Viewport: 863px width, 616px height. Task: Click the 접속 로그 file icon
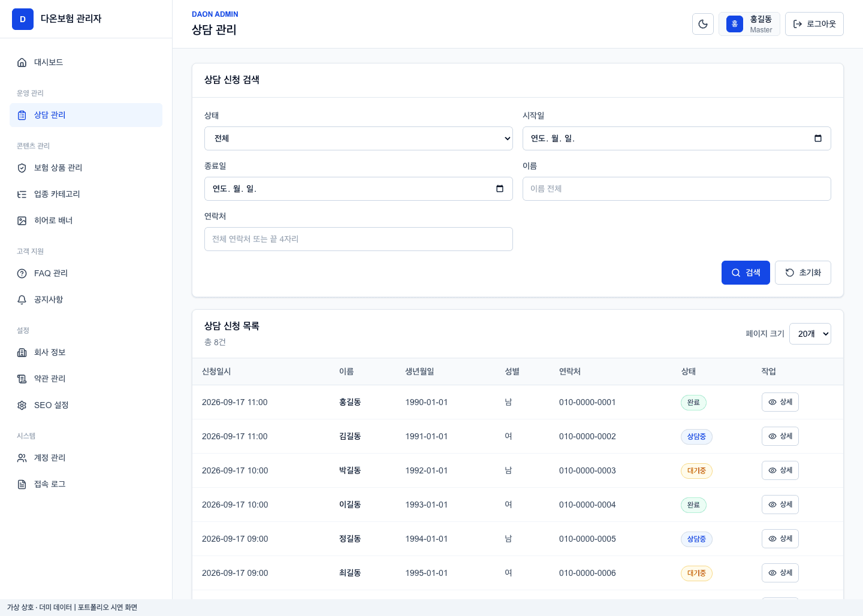22,484
